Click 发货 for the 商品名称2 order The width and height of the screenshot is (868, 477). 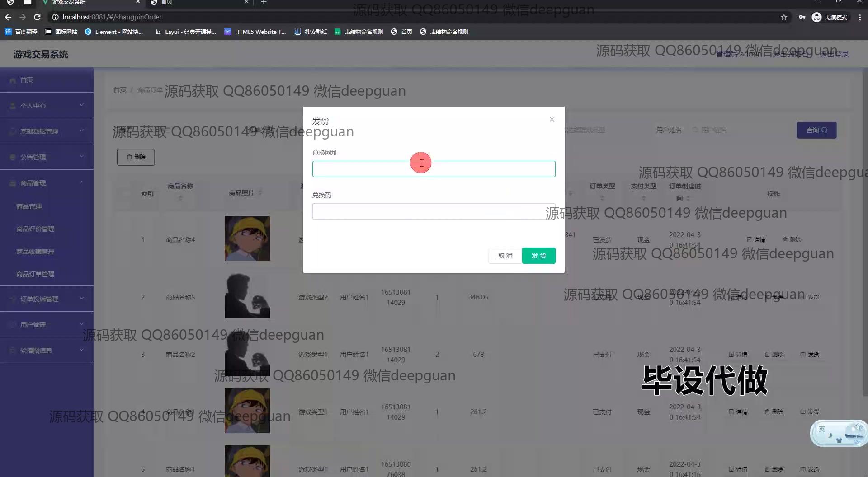(x=810, y=355)
